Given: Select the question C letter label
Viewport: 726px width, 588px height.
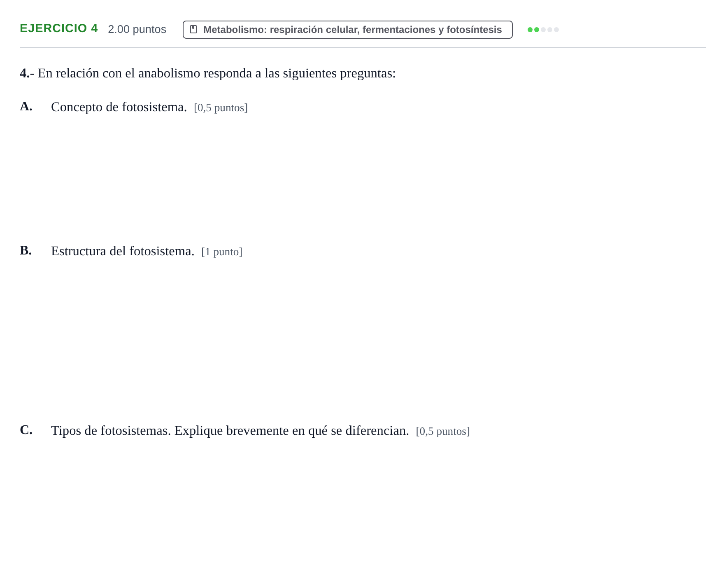Looking at the screenshot, I should point(26,430).
